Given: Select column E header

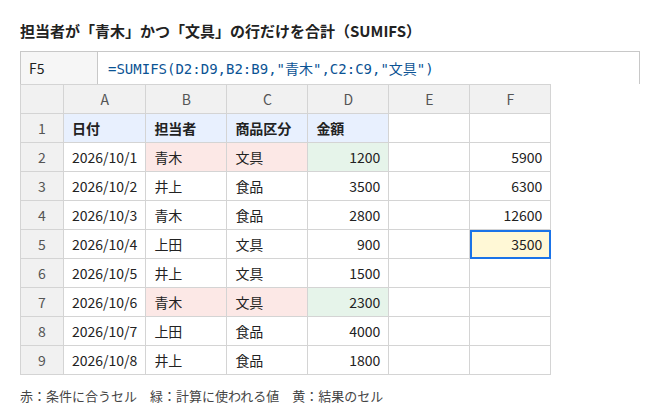Looking at the screenshot, I should tap(429, 99).
